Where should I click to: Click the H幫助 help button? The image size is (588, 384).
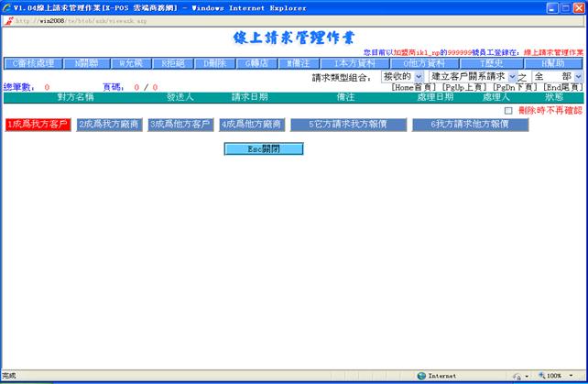552,64
